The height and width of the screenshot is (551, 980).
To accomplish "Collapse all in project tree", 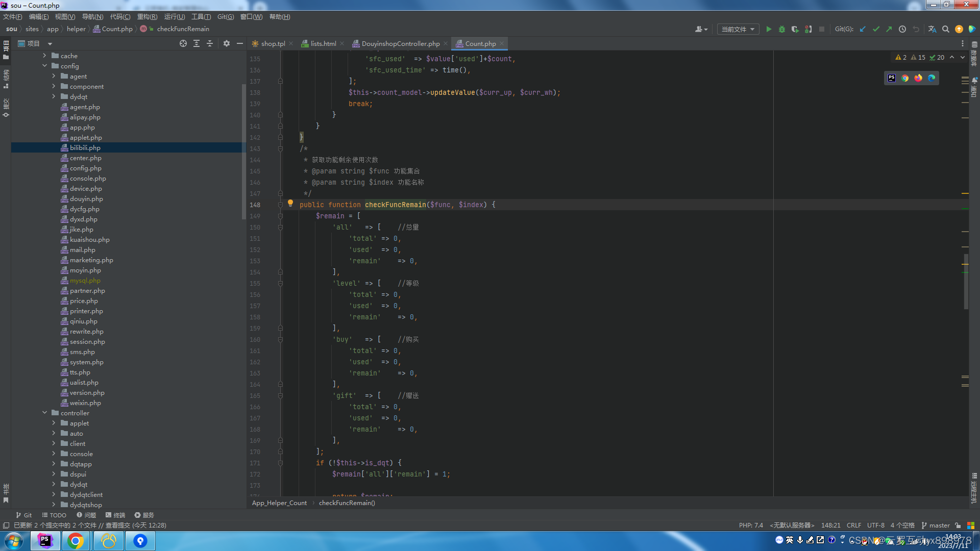I will pyautogui.click(x=210, y=43).
